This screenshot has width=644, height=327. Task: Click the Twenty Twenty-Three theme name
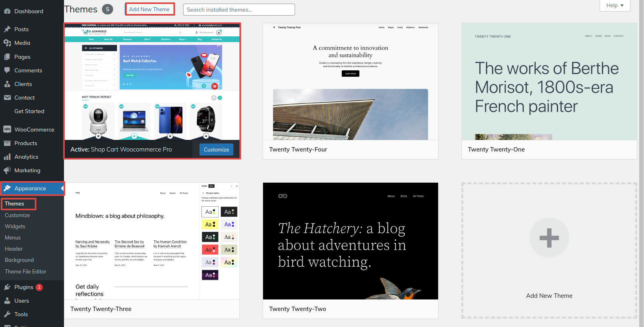(x=101, y=309)
